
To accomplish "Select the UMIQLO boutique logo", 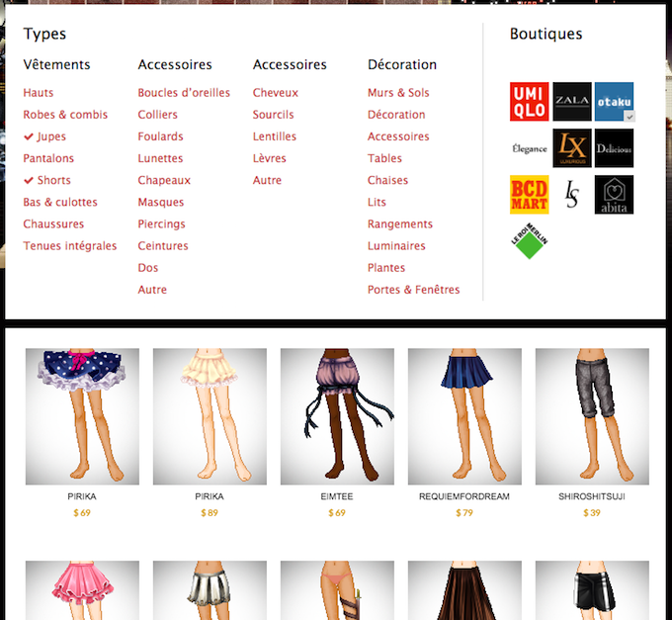I will pos(529,102).
